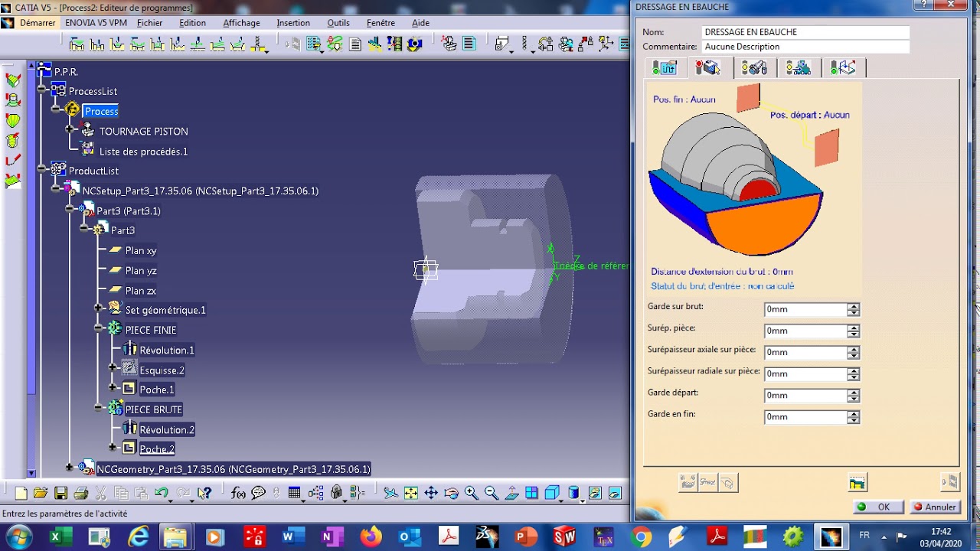Adjust the Garde en fin spinner
Image resolution: width=980 pixels, height=551 pixels.
tap(854, 417)
